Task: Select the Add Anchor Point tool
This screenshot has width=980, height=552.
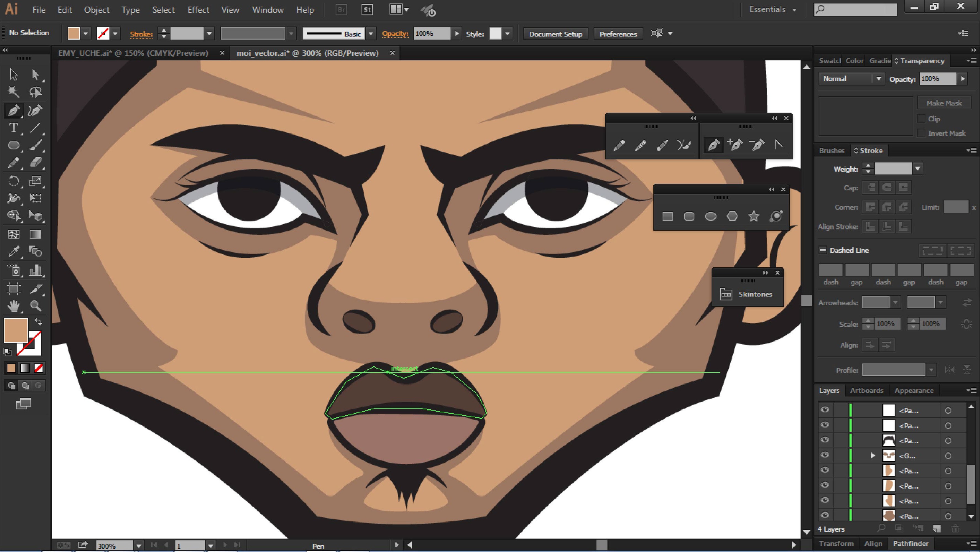Action: coord(735,145)
